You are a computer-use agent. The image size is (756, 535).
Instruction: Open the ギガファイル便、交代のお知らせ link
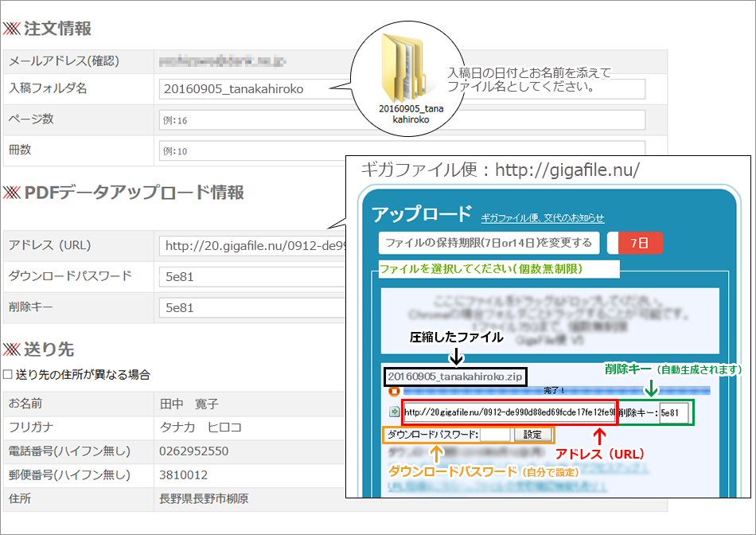click(543, 218)
